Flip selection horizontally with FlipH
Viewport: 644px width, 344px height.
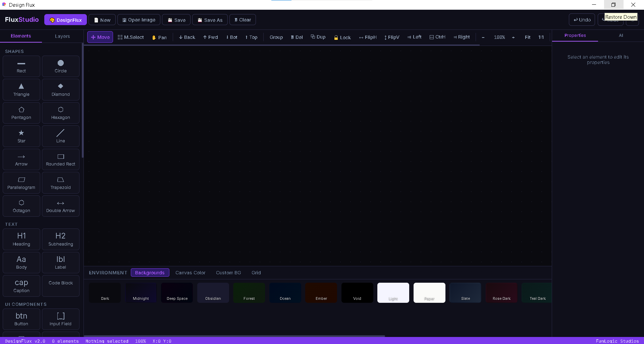(368, 37)
